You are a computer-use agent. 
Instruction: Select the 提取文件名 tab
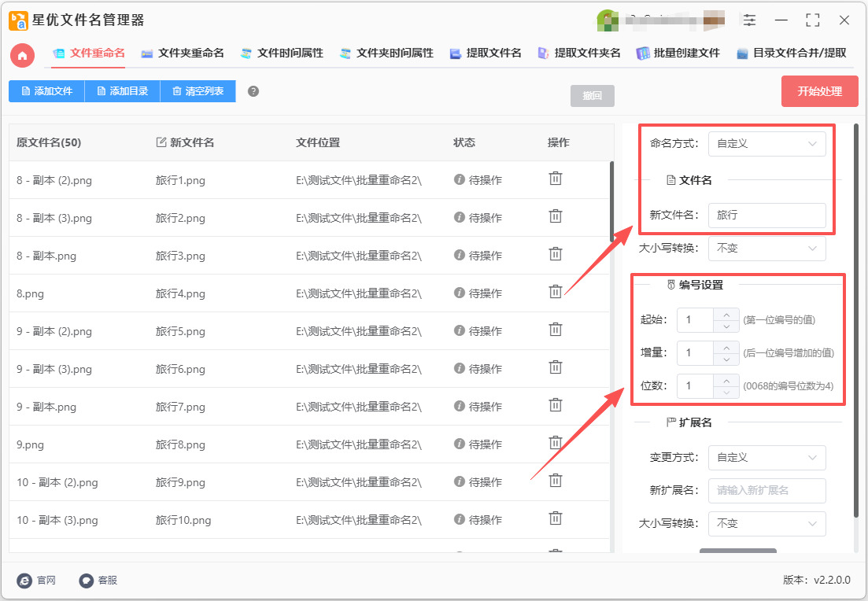[486, 53]
